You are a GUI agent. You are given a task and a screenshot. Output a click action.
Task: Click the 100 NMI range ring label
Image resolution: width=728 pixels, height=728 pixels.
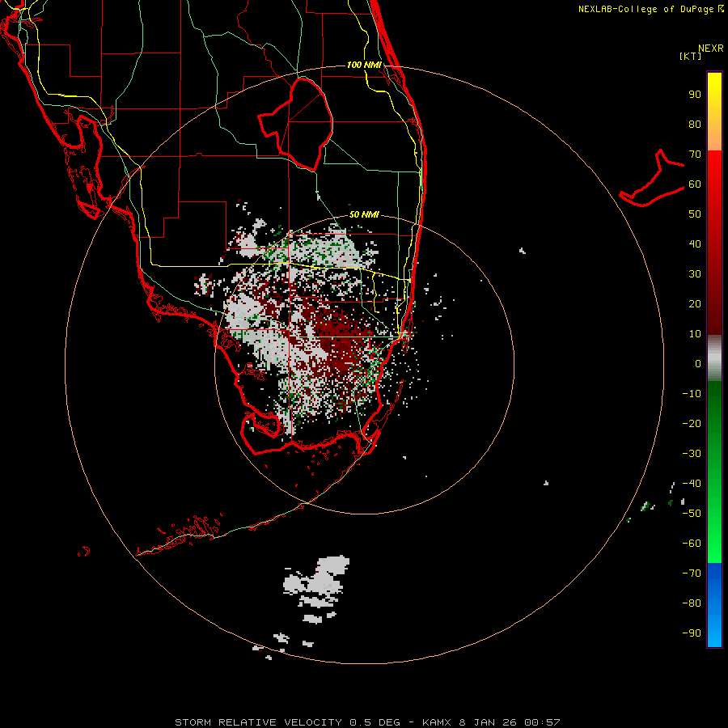click(x=364, y=65)
